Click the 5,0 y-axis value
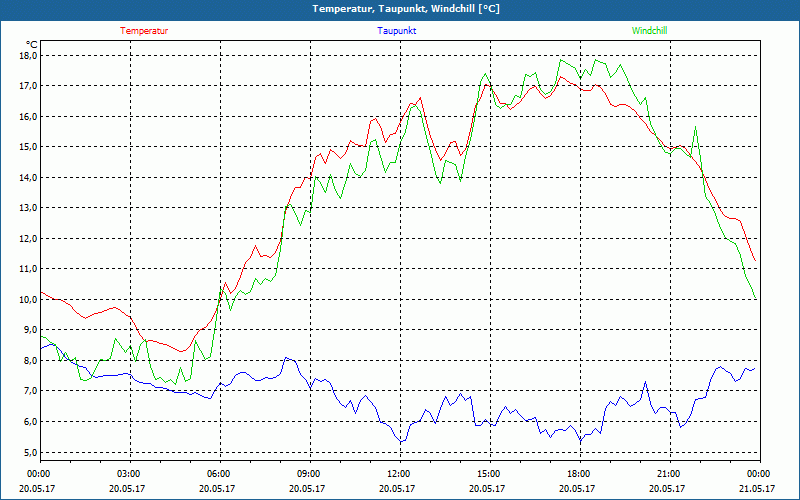The height and width of the screenshot is (500, 800). pos(30,452)
